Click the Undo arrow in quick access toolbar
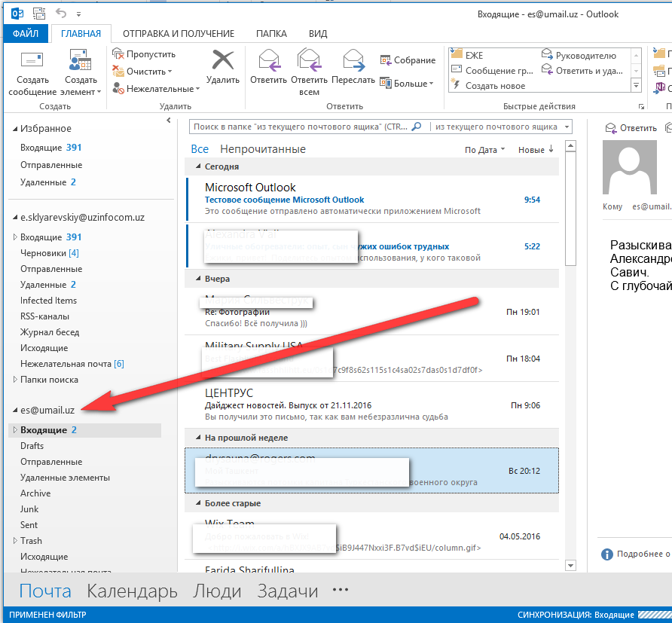Image resolution: width=672 pixels, height=623 pixels. [61, 14]
